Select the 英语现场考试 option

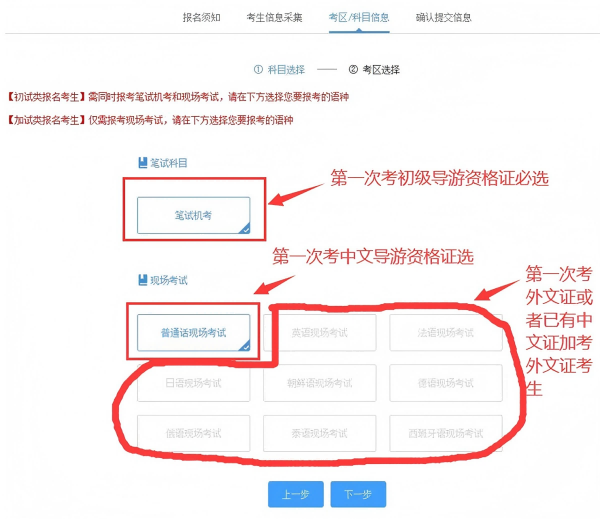coord(319,332)
